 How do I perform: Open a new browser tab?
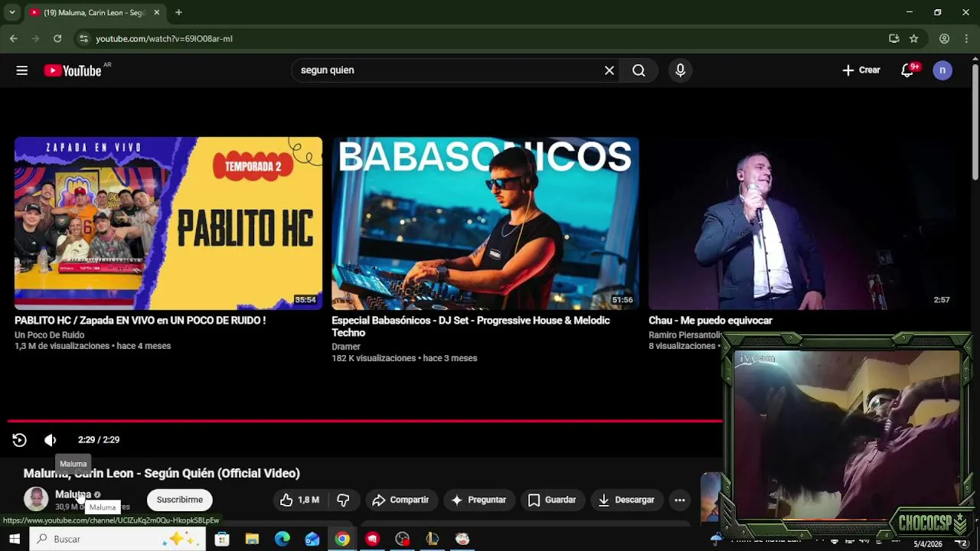(178, 12)
